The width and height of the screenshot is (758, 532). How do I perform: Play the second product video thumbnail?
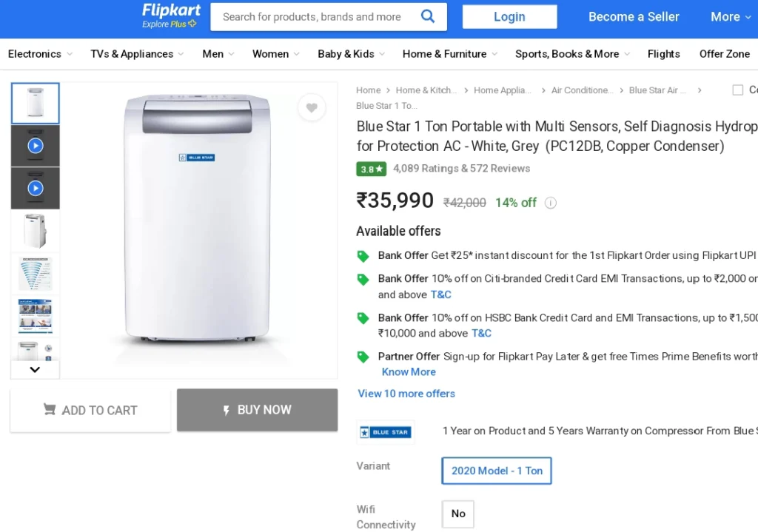tap(36, 188)
